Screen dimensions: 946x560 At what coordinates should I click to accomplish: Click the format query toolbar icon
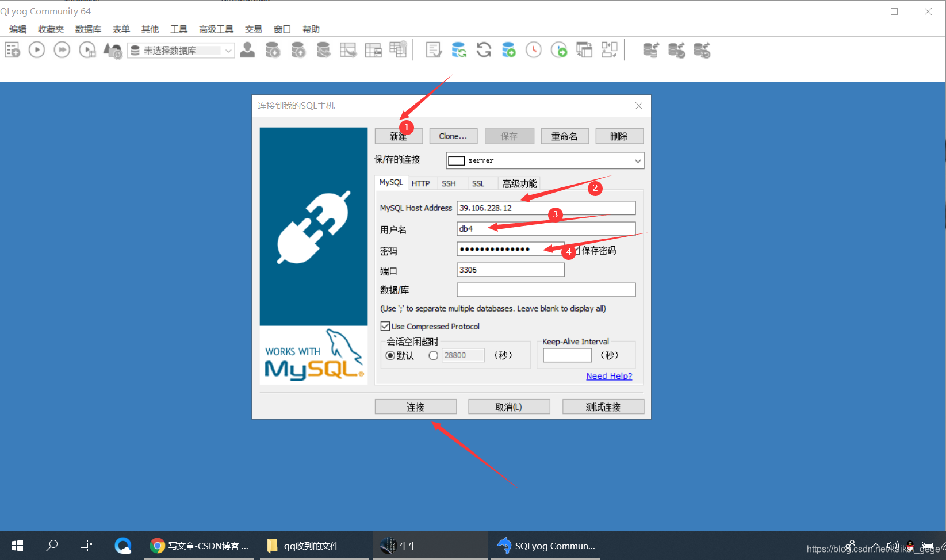113,51
